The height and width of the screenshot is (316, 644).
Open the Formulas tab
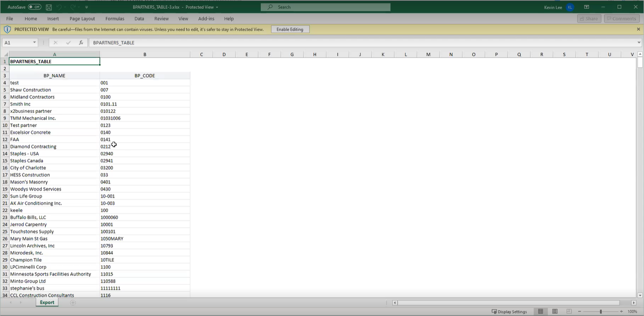pos(115,19)
